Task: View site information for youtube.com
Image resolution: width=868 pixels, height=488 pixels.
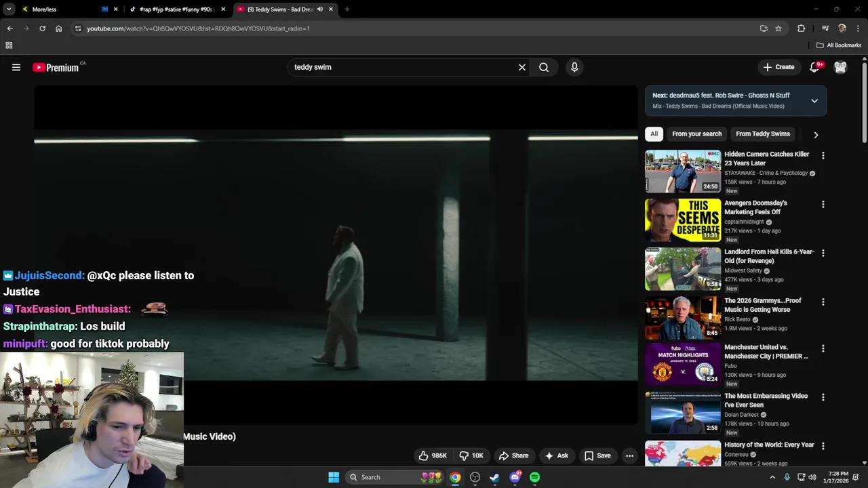Action: 78,28
